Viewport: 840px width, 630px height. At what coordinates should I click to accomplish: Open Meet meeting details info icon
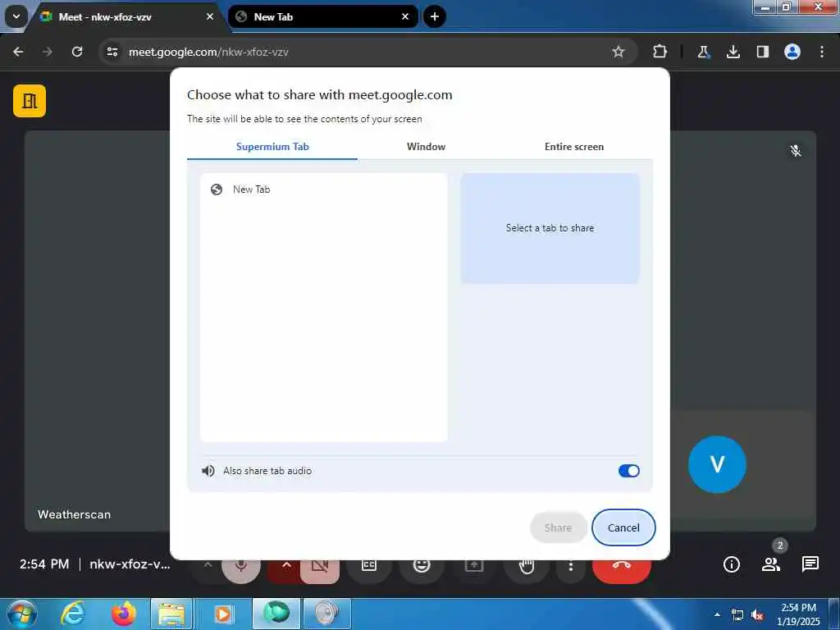tap(731, 564)
